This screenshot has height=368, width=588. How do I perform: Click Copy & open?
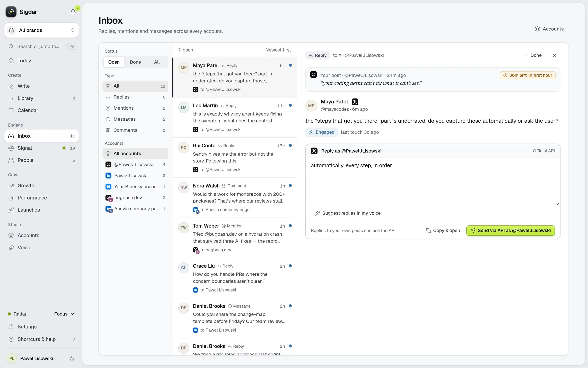point(443,230)
